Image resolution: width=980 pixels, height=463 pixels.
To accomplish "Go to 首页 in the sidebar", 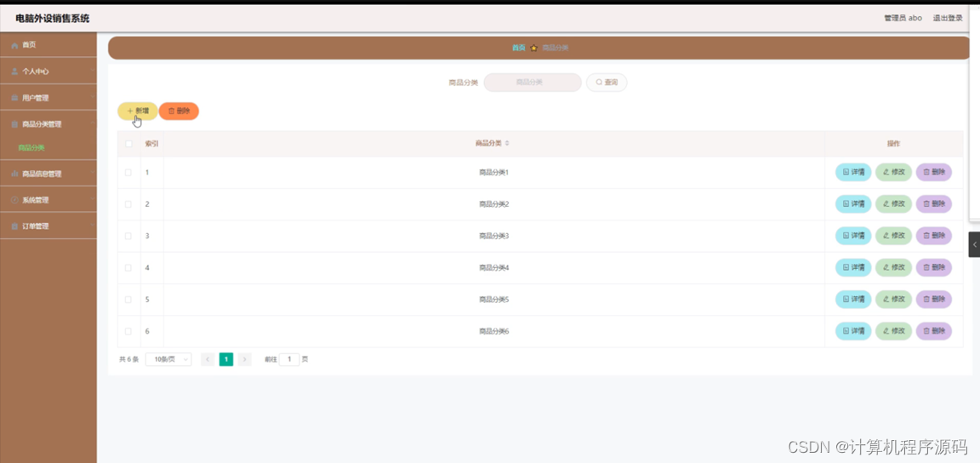I will (48, 45).
